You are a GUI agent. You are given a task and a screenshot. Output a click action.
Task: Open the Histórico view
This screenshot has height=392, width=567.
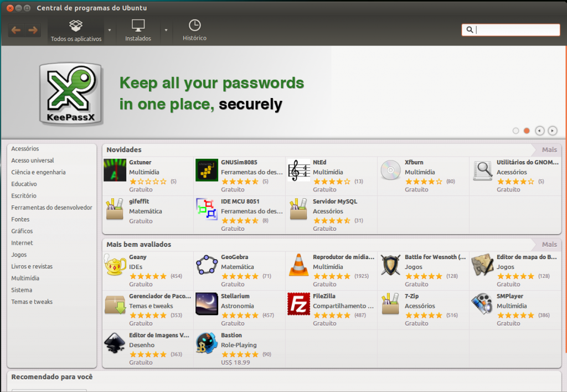(194, 30)
